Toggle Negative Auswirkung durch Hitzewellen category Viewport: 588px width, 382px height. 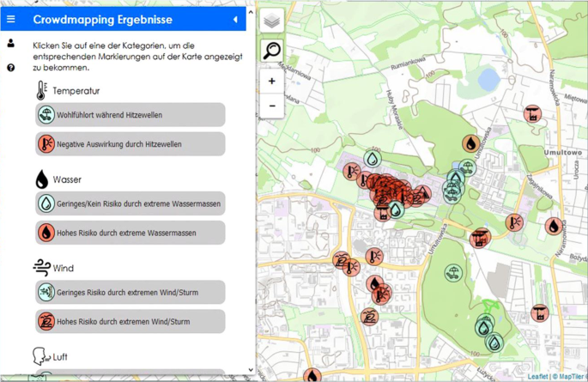pyautogui.click(x=130, y=144)
